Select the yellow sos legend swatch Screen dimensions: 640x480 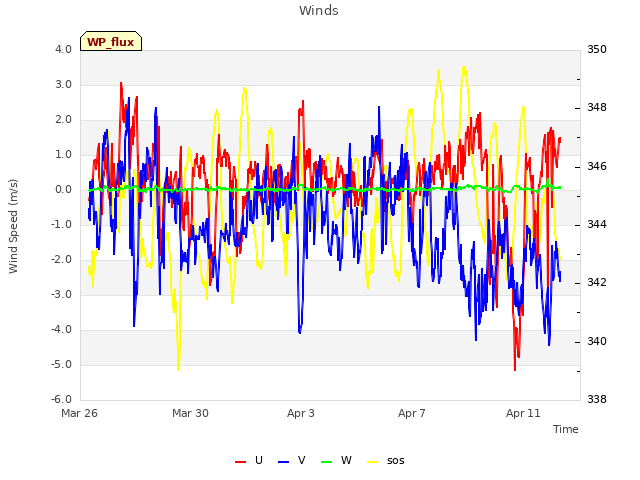pos(373,462)
